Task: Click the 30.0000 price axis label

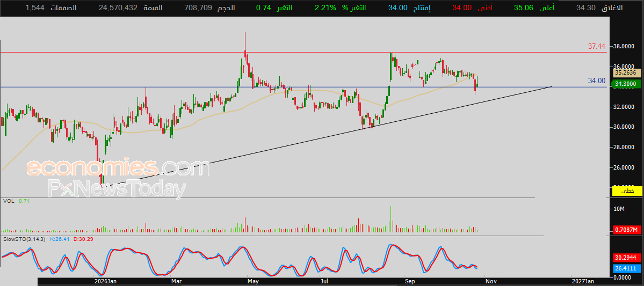Action: click(623, 127)
